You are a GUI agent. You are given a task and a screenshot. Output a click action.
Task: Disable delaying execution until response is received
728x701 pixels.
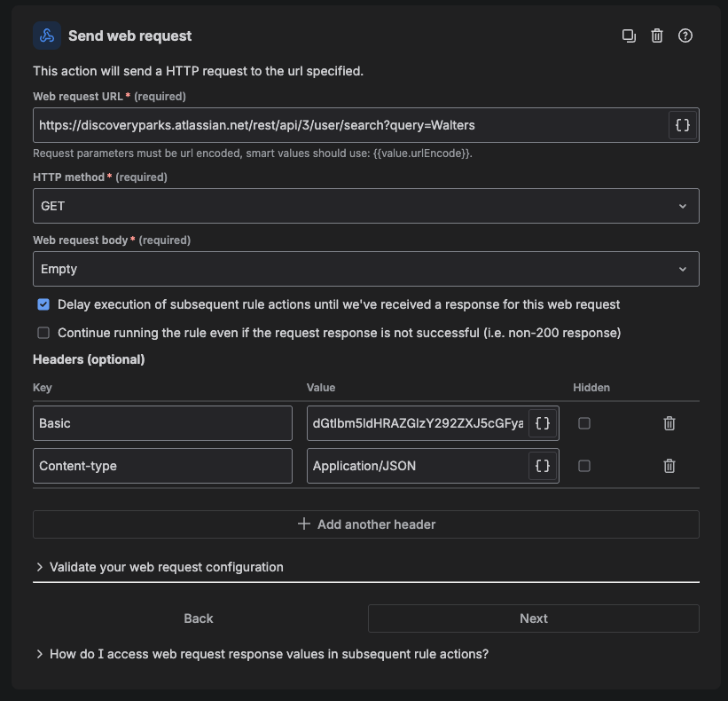[x=43, y=303]
